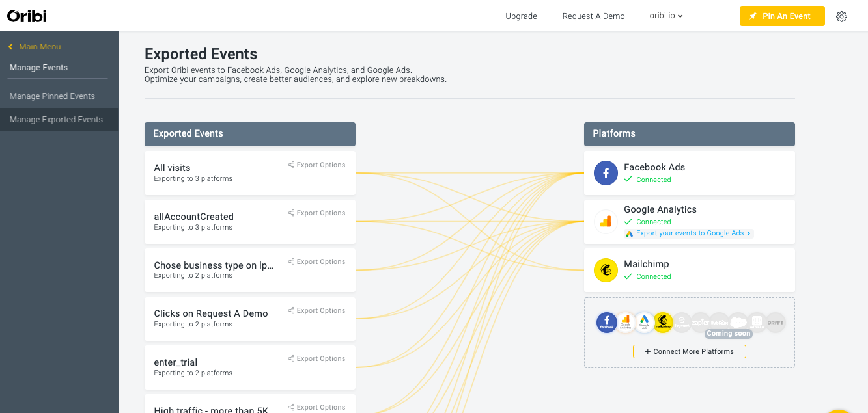868x413 pixels.
Task: Open Export Options for enter_trial
Action: coord(316,358)
